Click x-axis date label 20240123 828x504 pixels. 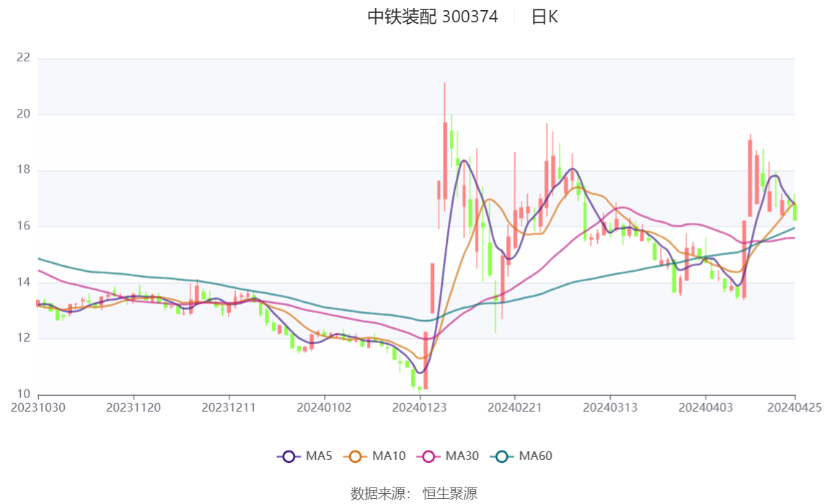(x=419, y=407)
